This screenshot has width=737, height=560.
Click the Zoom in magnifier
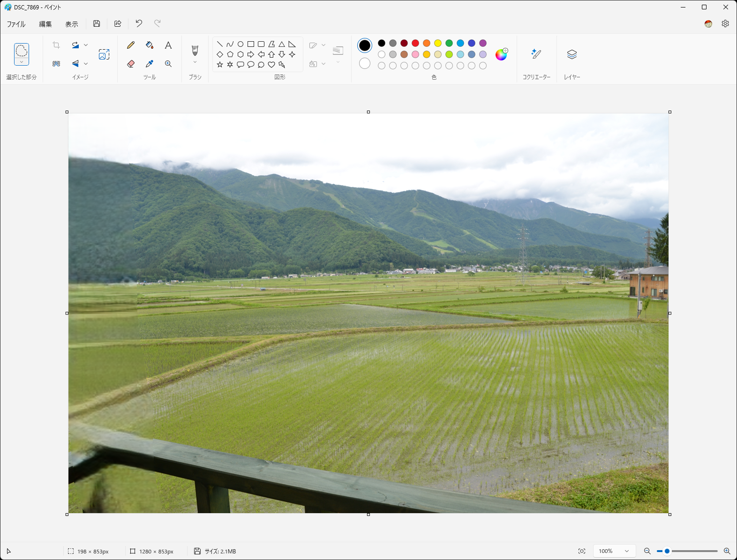727,551
